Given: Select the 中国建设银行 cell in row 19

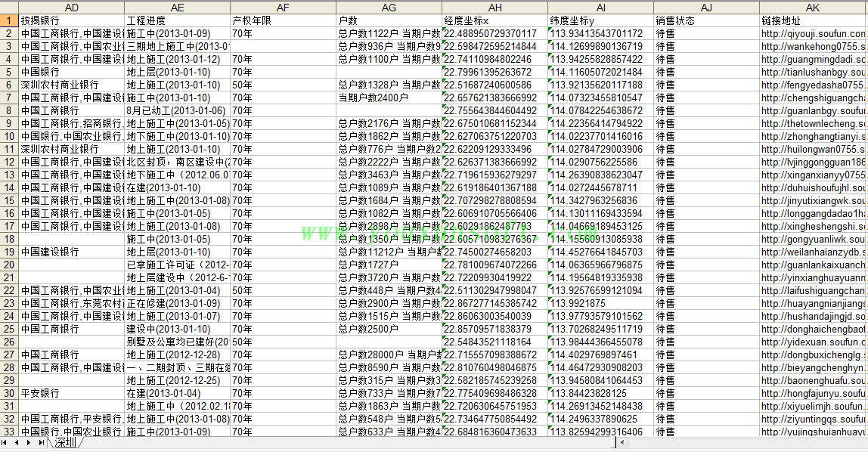Looking at the screenshot, I should [71, 252].
